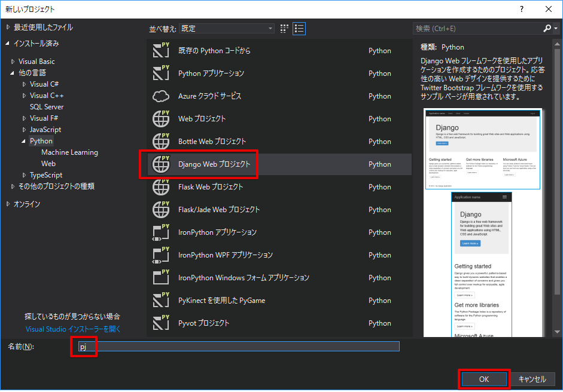Expand the Visual Basic node
This screenshot has height=392, width=563.
click(x=13, y=62)
